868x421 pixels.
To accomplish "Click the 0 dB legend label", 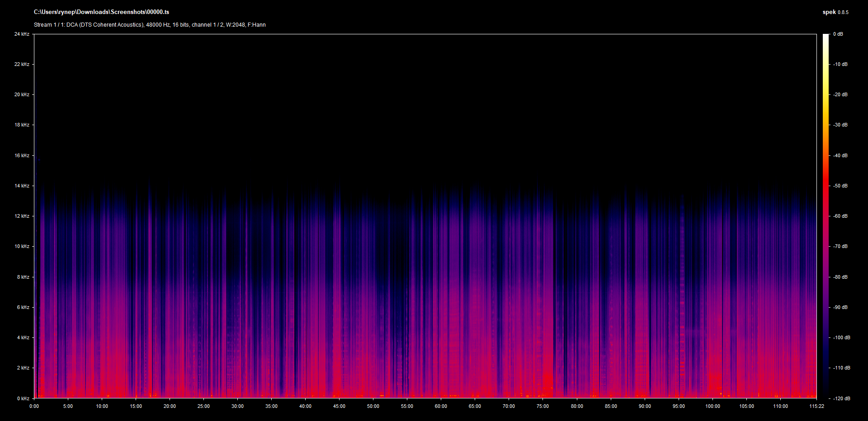I will pyautogui.click(x=838, y=34).
